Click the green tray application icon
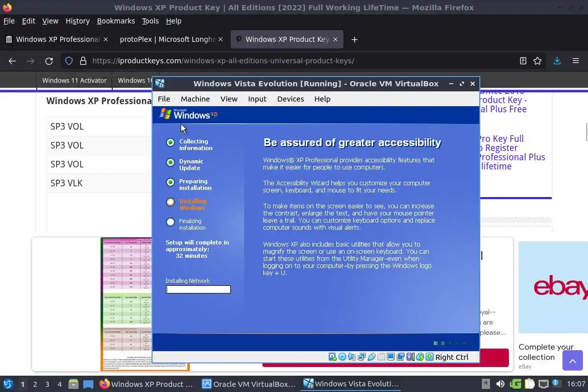This screenshot has height=392, width=588. 515,384
